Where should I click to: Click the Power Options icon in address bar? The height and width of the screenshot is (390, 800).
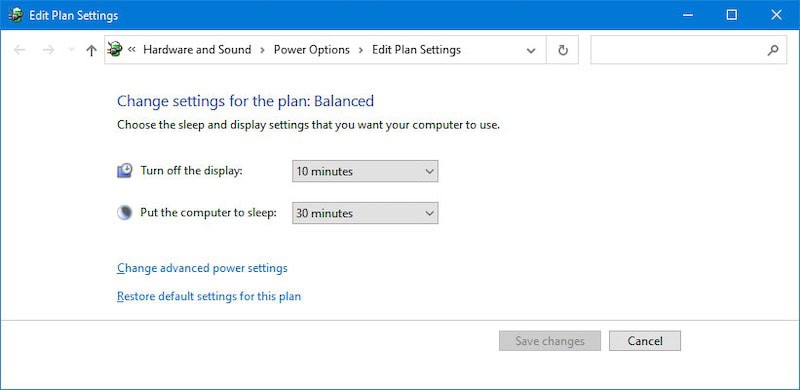coord(115,50)
